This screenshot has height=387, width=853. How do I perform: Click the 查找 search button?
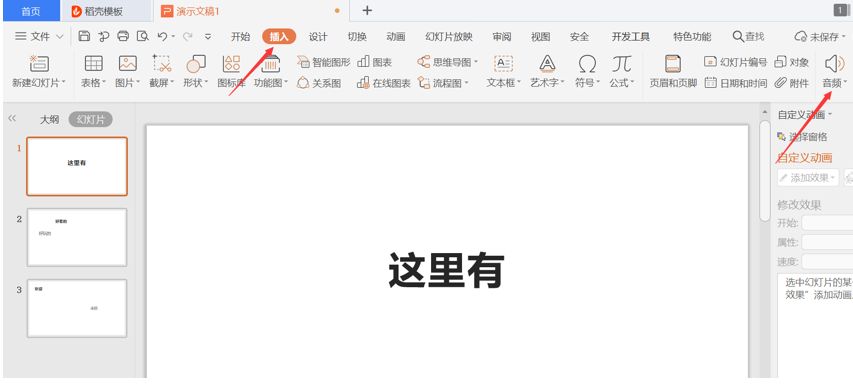(749, 36)
